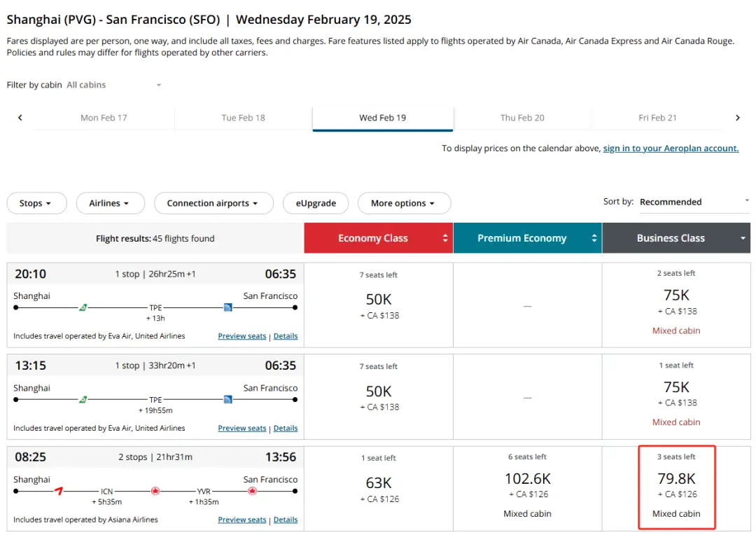This screenshot has height=535, width=756.
Task: Click the Economy Class sort arrows
Action: pos(445,238)
